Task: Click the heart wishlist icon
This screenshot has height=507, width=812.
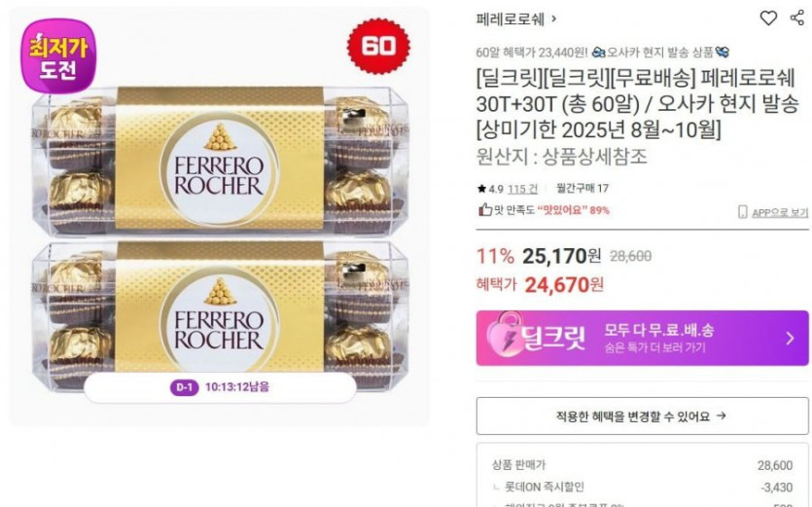Action: pyautogui.click(x=768, y=18)
